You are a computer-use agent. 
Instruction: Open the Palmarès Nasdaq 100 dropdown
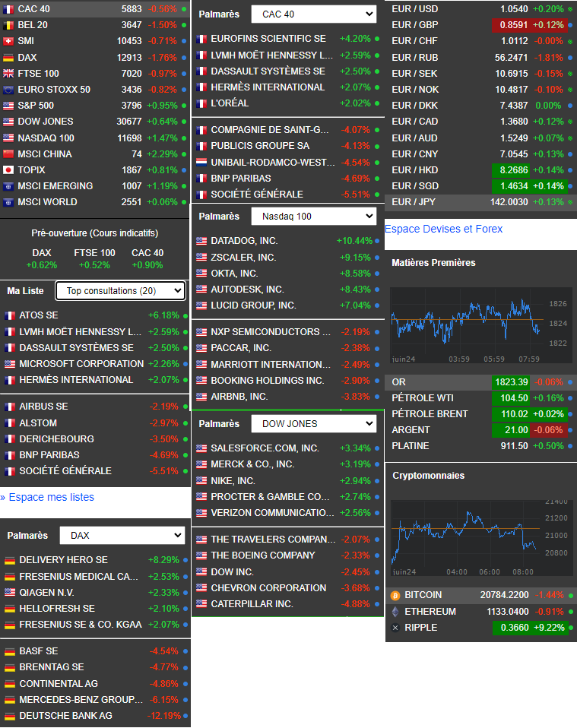point(313,217)
